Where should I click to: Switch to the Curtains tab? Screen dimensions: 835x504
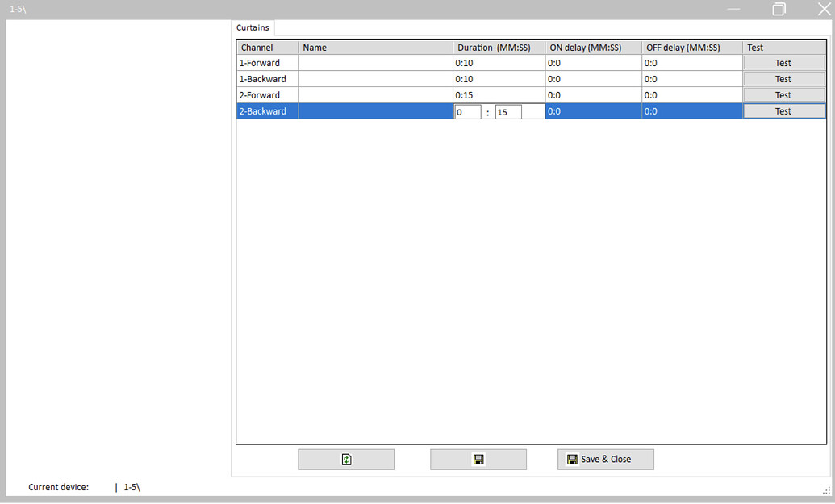point(253,27)
